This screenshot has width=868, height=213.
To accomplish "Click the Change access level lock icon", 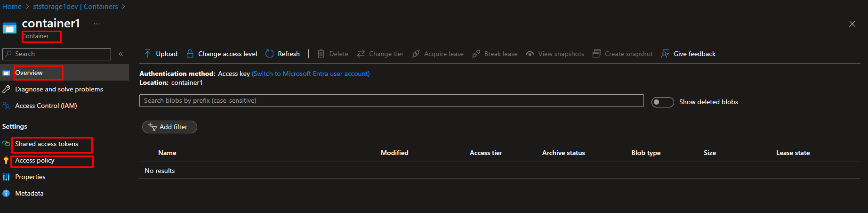I will click(190, 54).
